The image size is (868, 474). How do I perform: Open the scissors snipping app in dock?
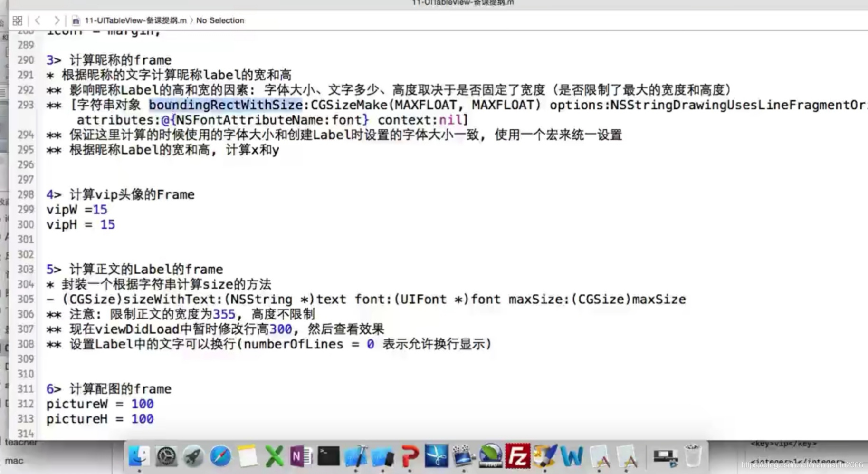click(436, 456)
